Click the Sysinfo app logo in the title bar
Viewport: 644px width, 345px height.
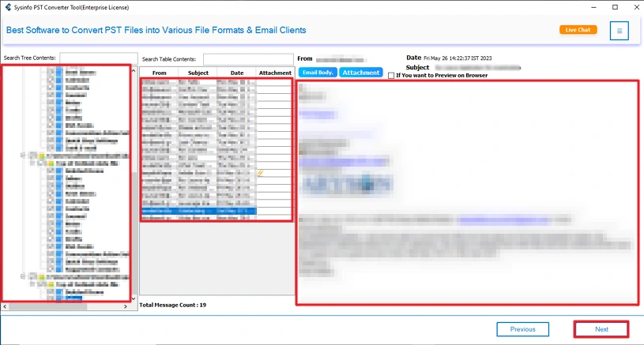[8, 7]
